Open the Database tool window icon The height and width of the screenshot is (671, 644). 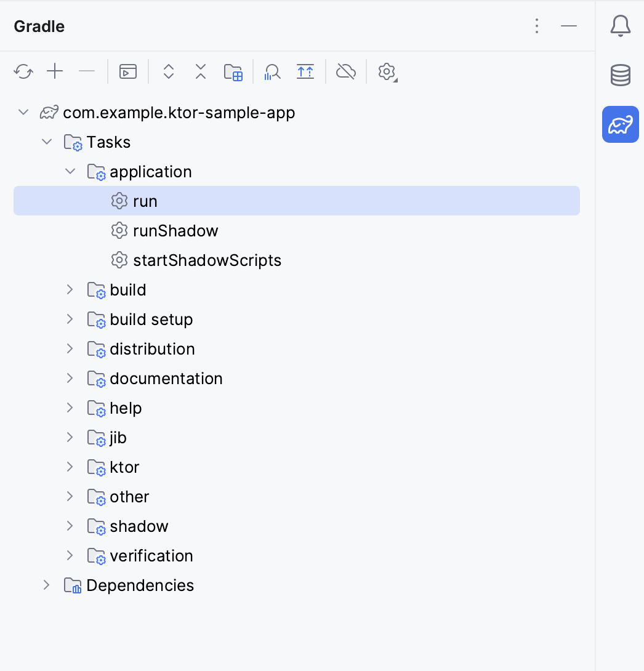coord(621,75)
